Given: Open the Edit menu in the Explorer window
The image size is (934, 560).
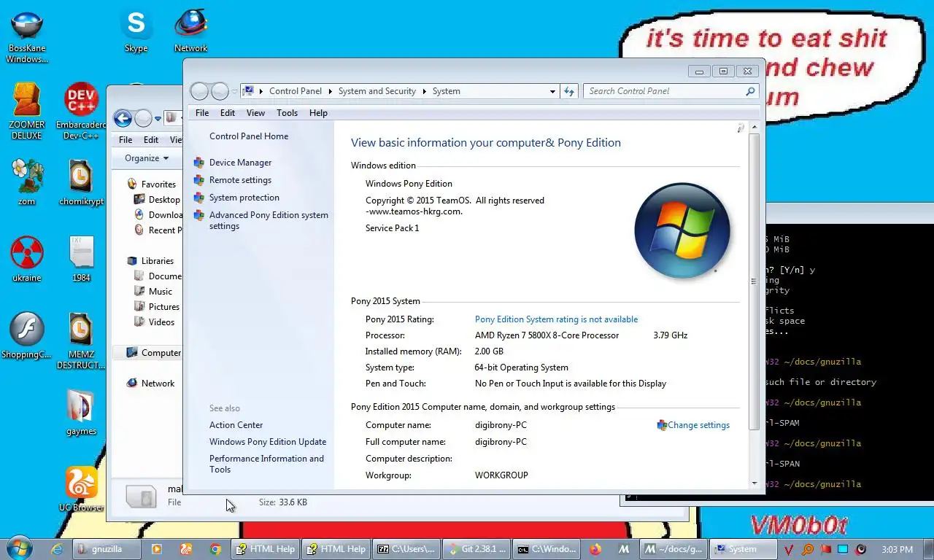Looking at the screenshot, I should (151, 140).
